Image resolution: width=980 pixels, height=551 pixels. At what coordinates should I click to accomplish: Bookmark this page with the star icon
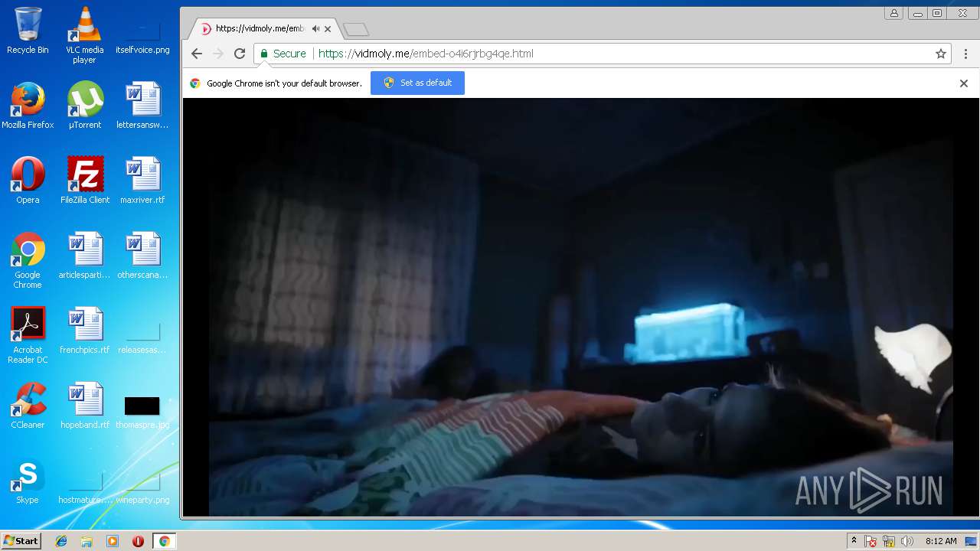(941, 54)
